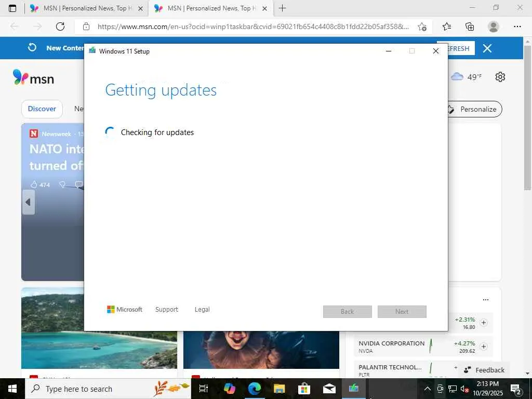Open Collections in Edge toolbar

tap(470, 26)
